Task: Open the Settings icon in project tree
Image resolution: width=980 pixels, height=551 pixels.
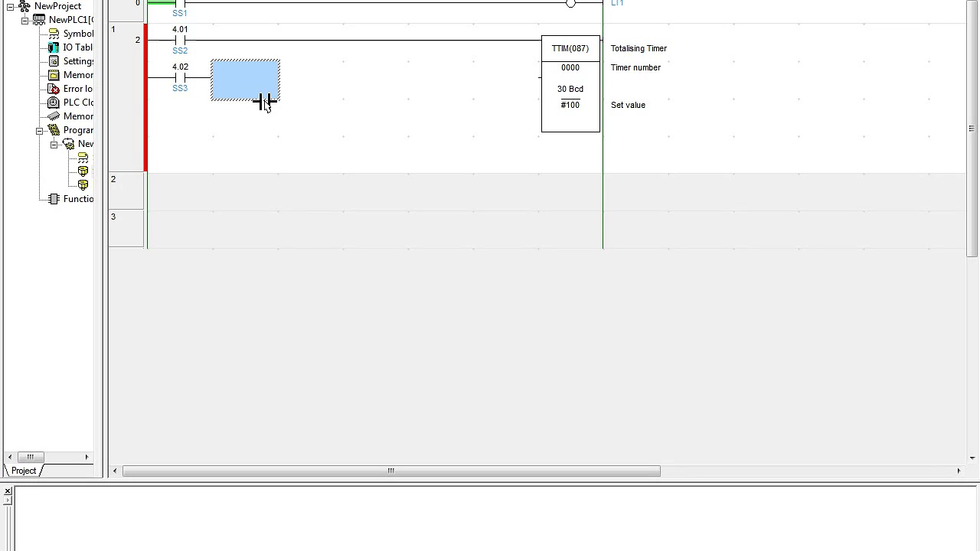Action: point(54,61)
